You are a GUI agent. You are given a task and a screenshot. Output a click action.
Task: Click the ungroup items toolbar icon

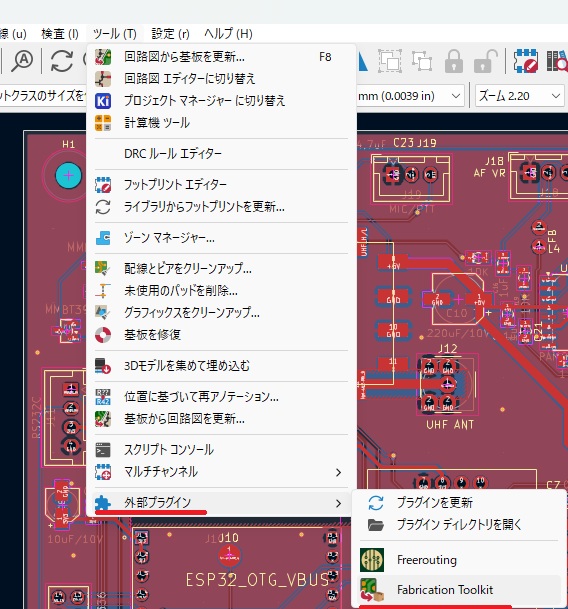click(422, 61)
